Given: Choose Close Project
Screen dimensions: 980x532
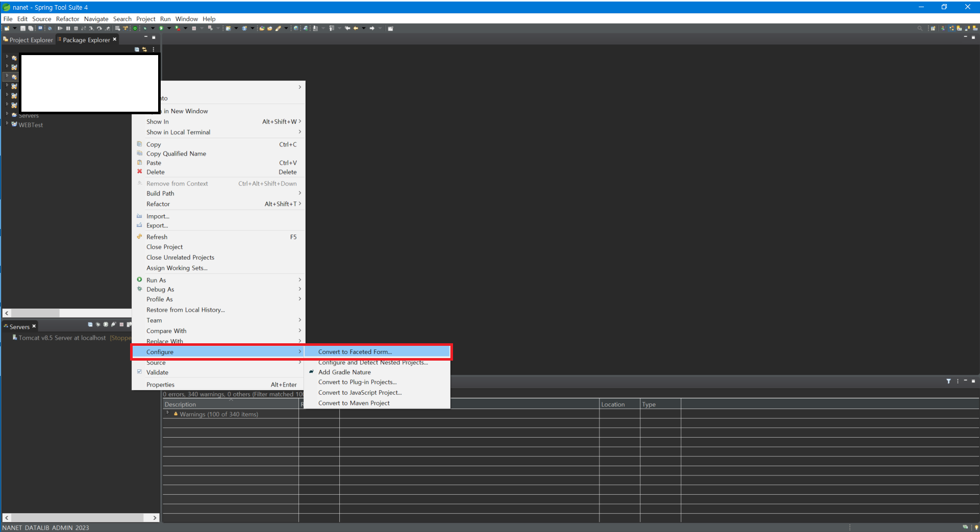Looking at the screenshot, I should 219,247.
